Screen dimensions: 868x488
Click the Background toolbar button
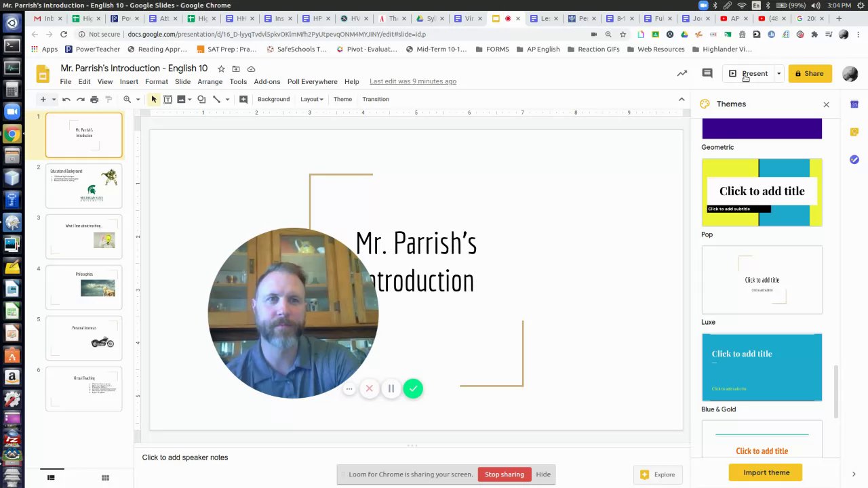[273, 100]
